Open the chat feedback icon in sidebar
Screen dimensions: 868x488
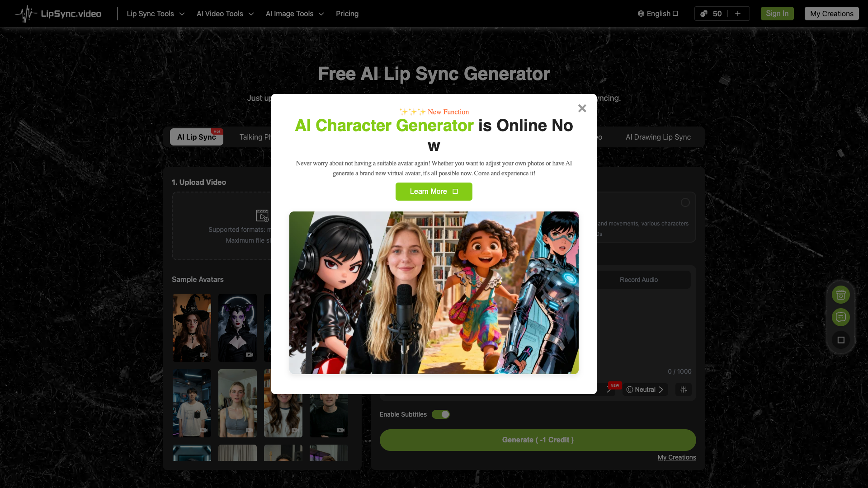point(840,317)
